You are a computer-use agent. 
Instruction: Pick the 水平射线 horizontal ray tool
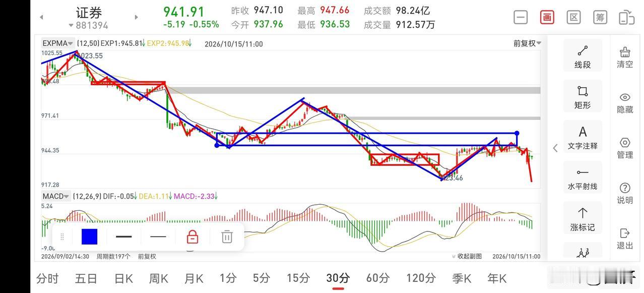(x=583, y=179)
